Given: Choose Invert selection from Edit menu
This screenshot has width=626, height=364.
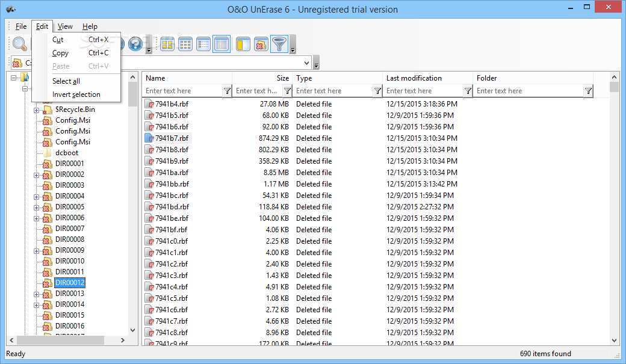Looking at the screenshot, I should (x=76, y=94).
